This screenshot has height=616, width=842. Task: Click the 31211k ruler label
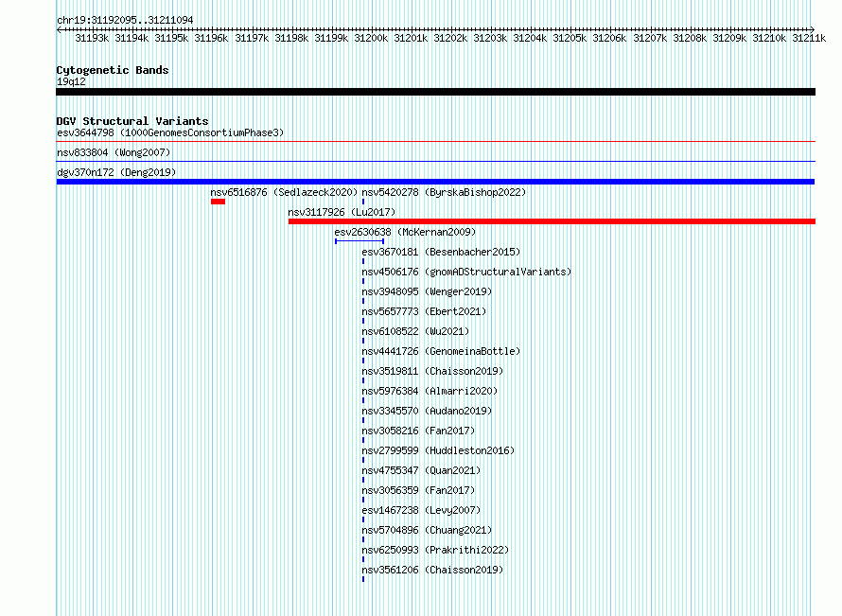pos(809,38)
